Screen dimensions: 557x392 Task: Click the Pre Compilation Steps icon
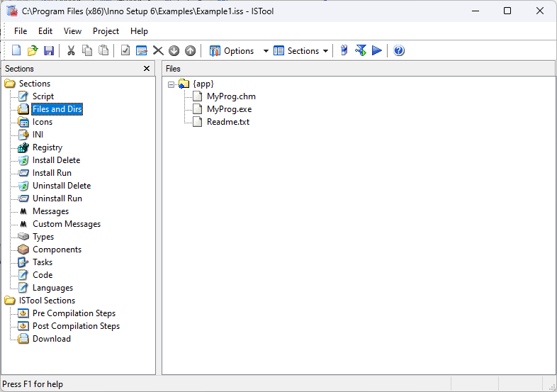pos(23,313)
